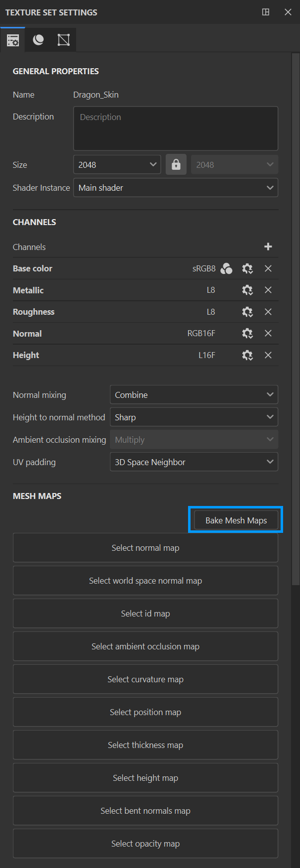Image resolution: width=300 pixels, height=868 pixels.
Task: Click Select ambient occlusion map button
Action: [145, 646]
